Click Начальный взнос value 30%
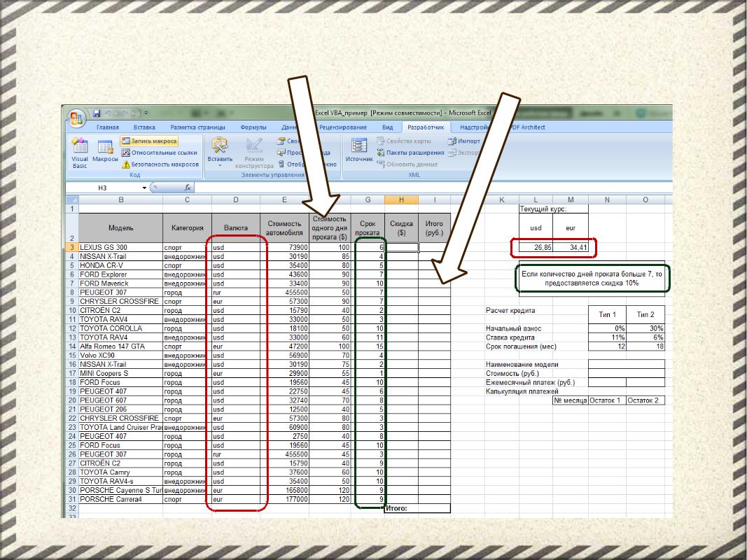The image size is (747, 560). click(x=645, y=328)
